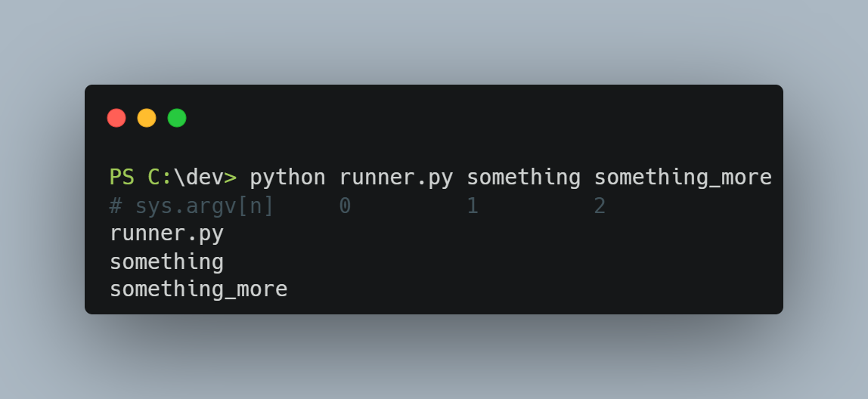Click the \dev path text
The image size is (868, 399).
(x=199, y=177)
